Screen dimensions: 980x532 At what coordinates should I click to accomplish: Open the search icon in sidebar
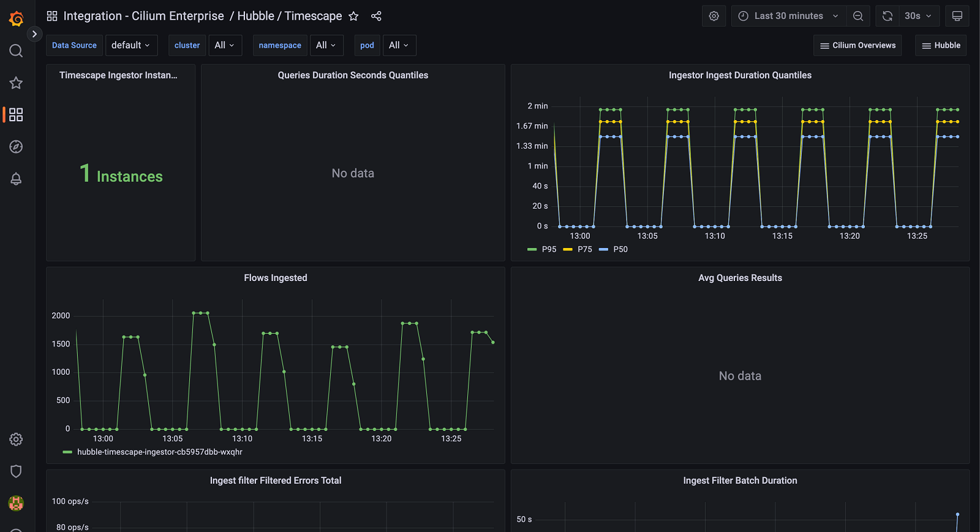click(x=17, y=51)
